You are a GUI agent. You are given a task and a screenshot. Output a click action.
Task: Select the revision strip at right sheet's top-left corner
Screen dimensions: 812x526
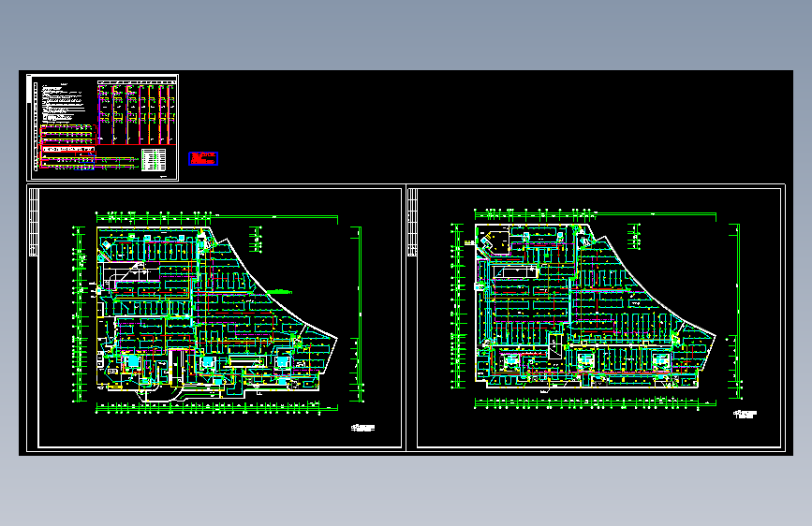coord(412,222)
